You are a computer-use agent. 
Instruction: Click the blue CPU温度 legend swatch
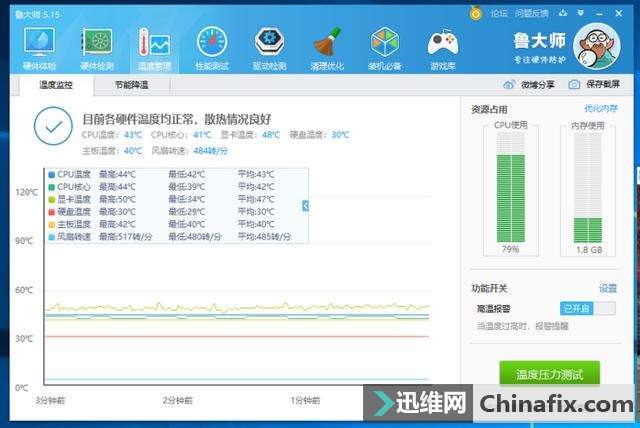pyautogui.click(x=51, y=175)
